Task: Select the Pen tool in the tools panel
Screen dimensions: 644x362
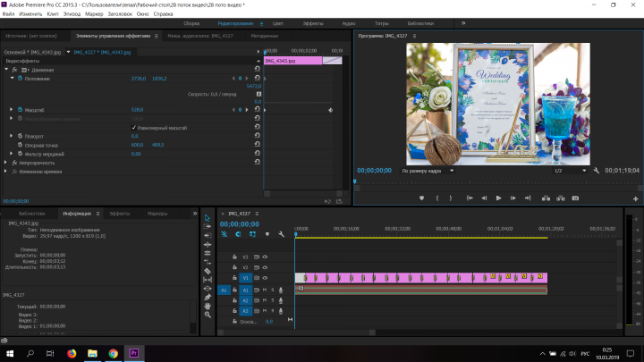Action: pos(208,297)
